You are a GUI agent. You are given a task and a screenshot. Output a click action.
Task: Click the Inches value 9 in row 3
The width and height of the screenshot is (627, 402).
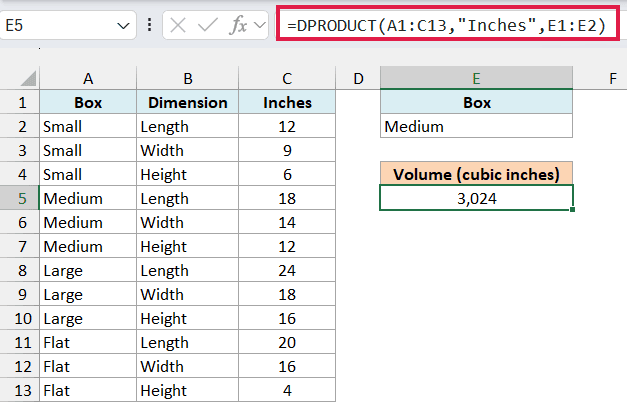(287, 150)
